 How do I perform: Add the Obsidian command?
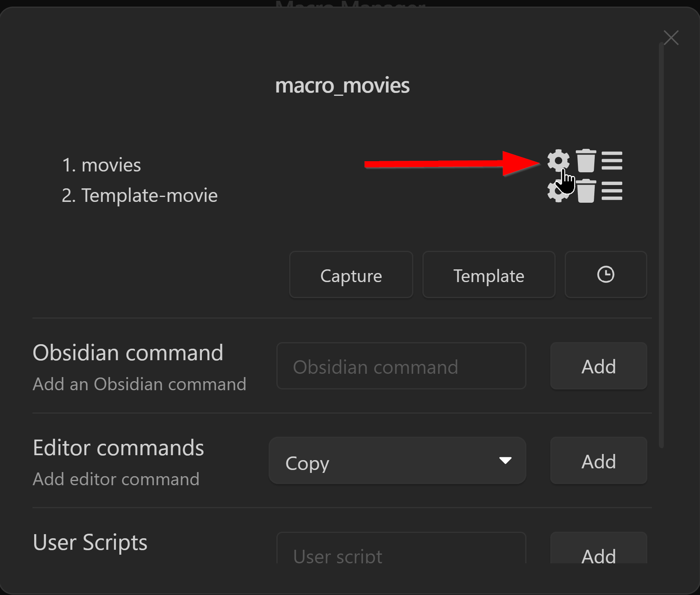click(599, 366)
